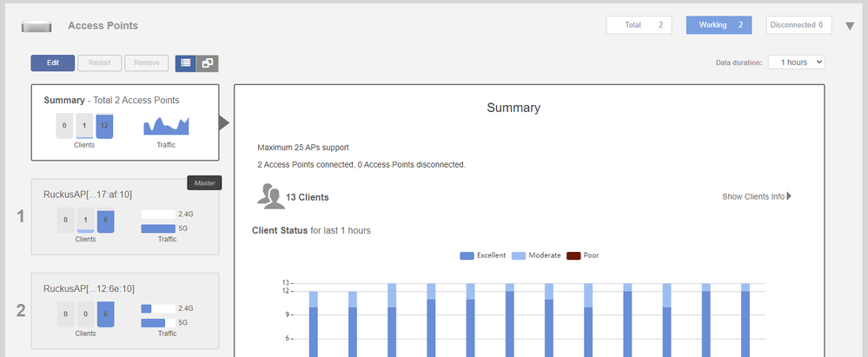The height and width of the screenshot is (357, 868).
Task: Click the Edit button
Action: click(52, 63)
